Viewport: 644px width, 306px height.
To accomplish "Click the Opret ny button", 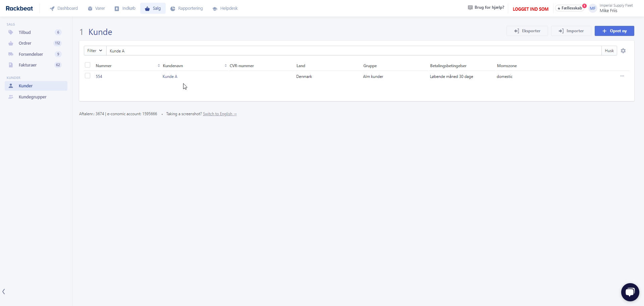I will [614, 31].
